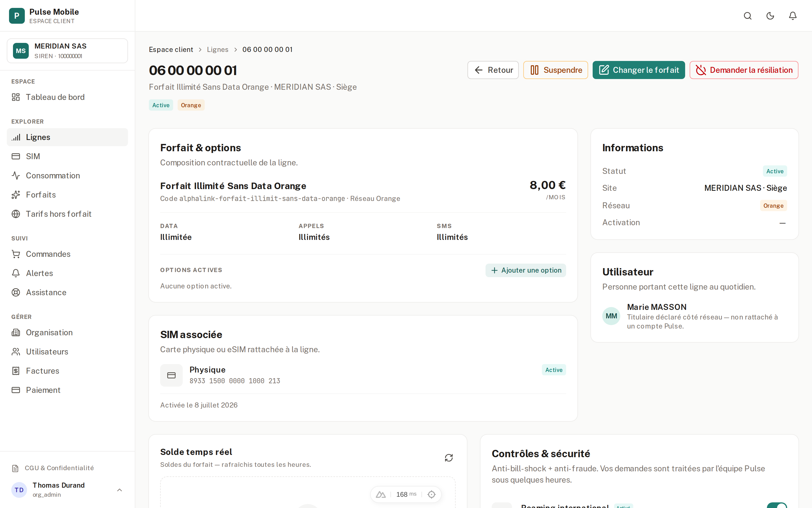Click the Organisation building icon

(16, 332)
